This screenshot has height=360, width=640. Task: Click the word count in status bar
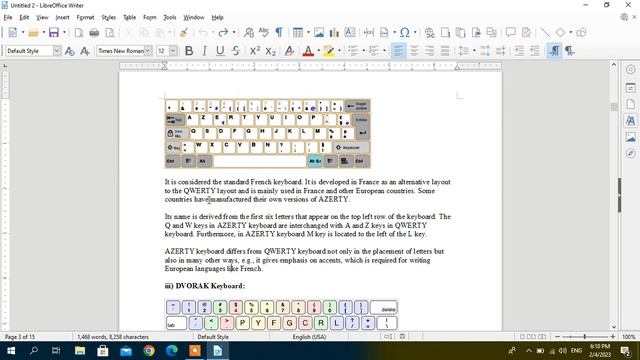(113, 337)
